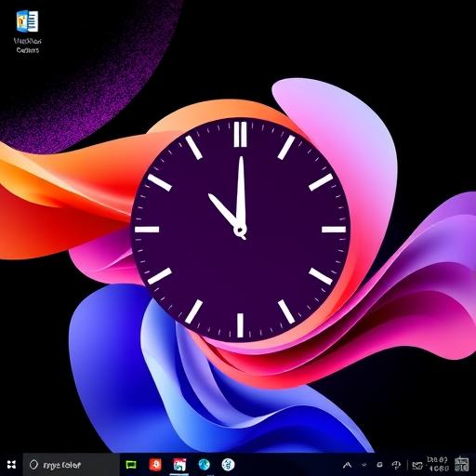Viewport: 476px width, 476px height.
Task: Click the small square tray icon
Action: pos(379,465)
